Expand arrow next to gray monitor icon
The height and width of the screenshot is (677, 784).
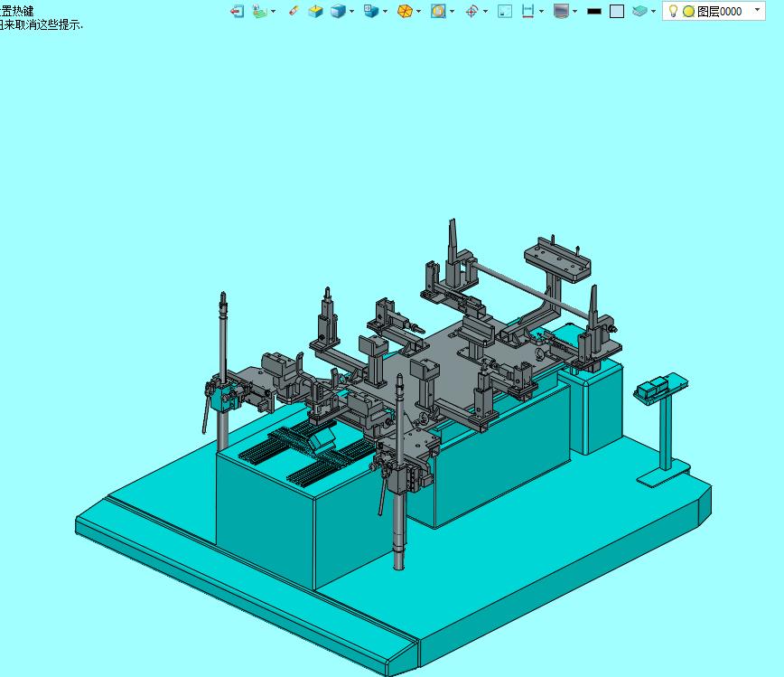tap(575, 11)
